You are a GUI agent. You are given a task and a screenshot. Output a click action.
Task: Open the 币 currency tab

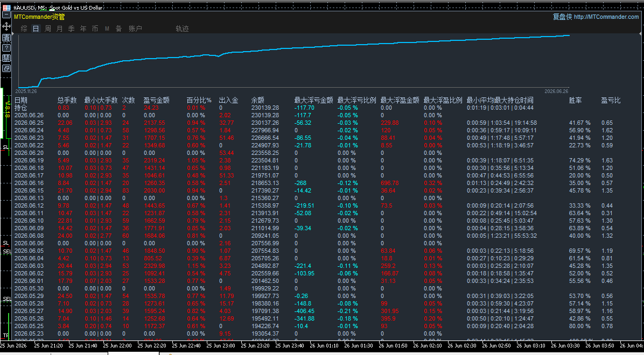95,29
